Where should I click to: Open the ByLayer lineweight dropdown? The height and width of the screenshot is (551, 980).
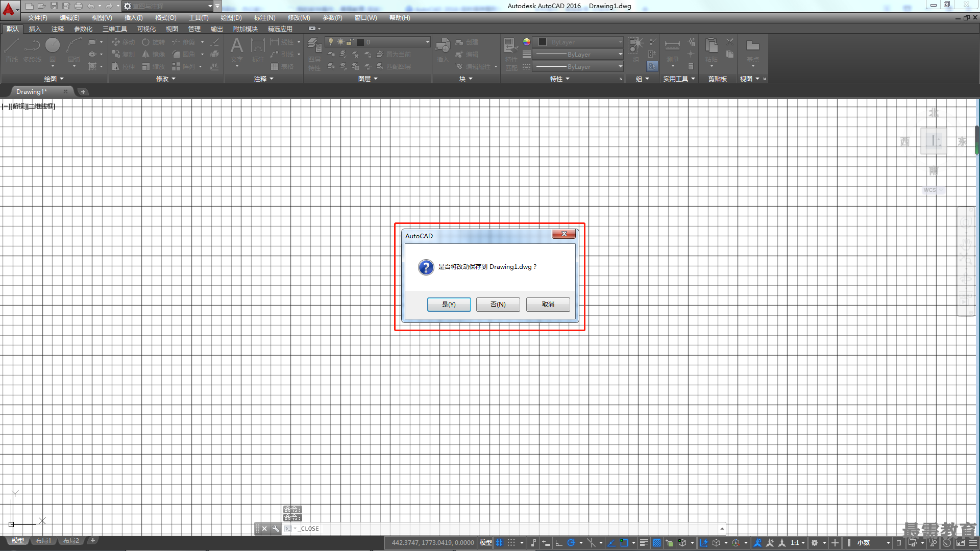[579, 54]
